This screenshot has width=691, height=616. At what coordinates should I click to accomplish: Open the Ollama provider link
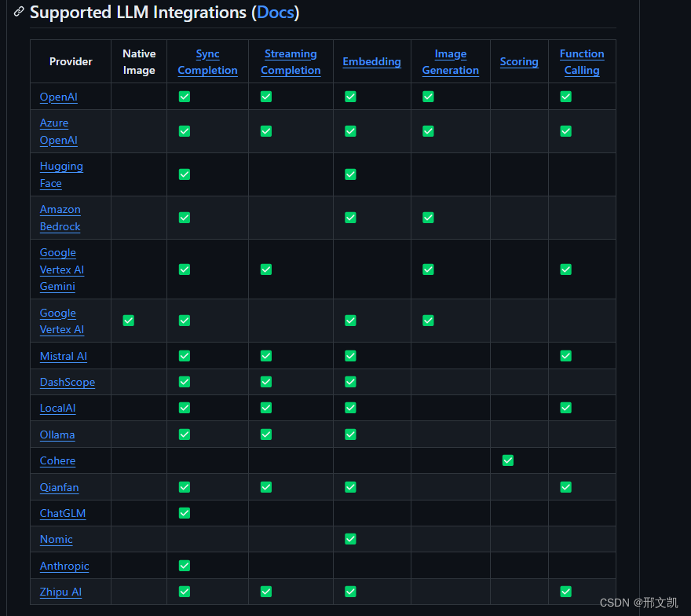[x=57, y=434]
